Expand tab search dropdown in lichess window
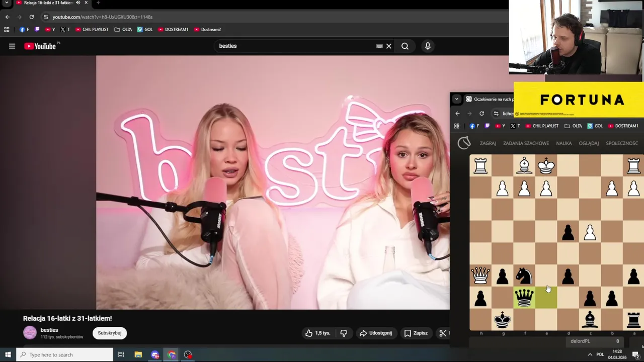Image resolution: width=644 pixels, height=362 pixels. click(x=457, y=99)
